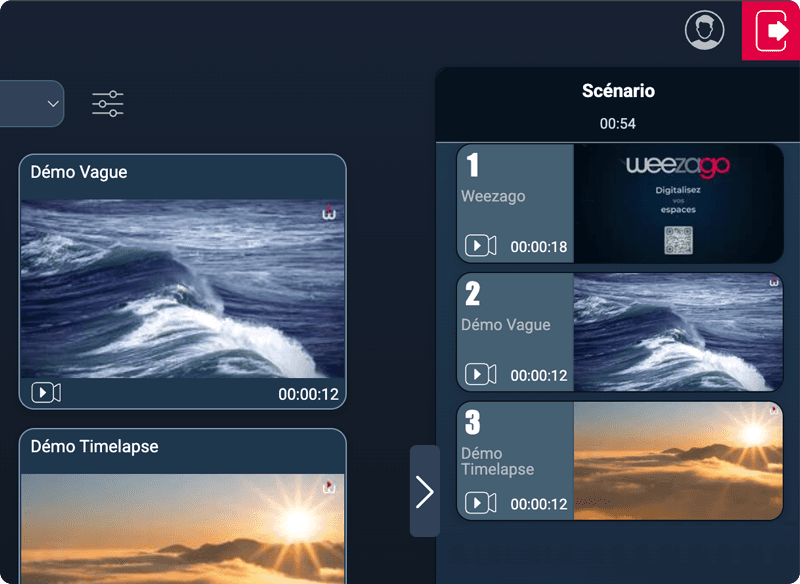Click the 00:54 total duration label
This screenshot has width=800, height=584.
tap(618, 124)
